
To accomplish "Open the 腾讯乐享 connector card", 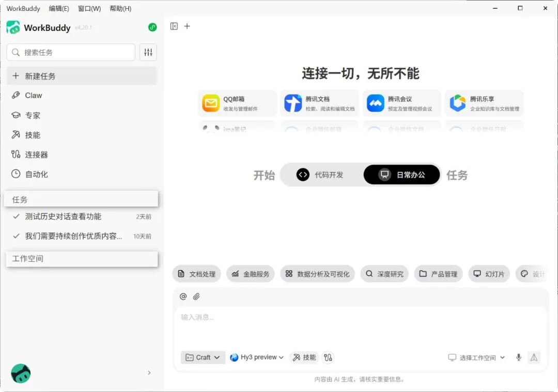I will (484, 103).
